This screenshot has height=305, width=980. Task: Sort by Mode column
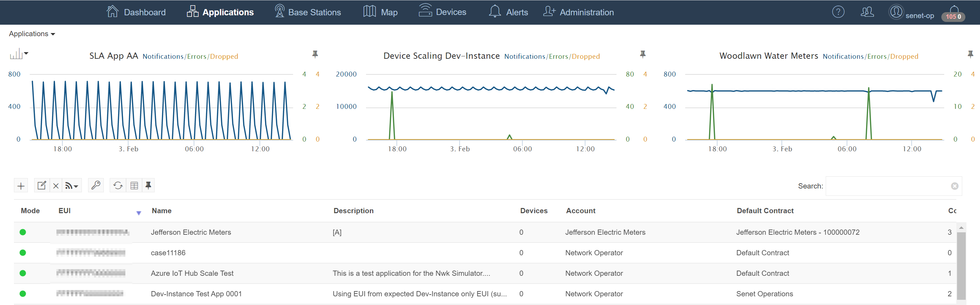click(30, 211)
